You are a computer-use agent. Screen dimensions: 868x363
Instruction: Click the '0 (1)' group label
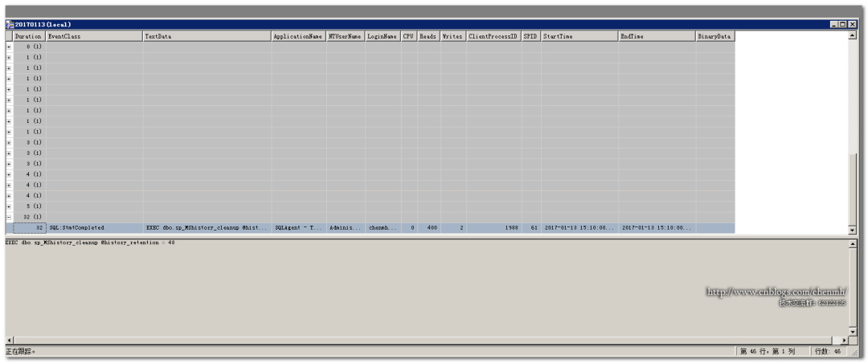point(34,47)
